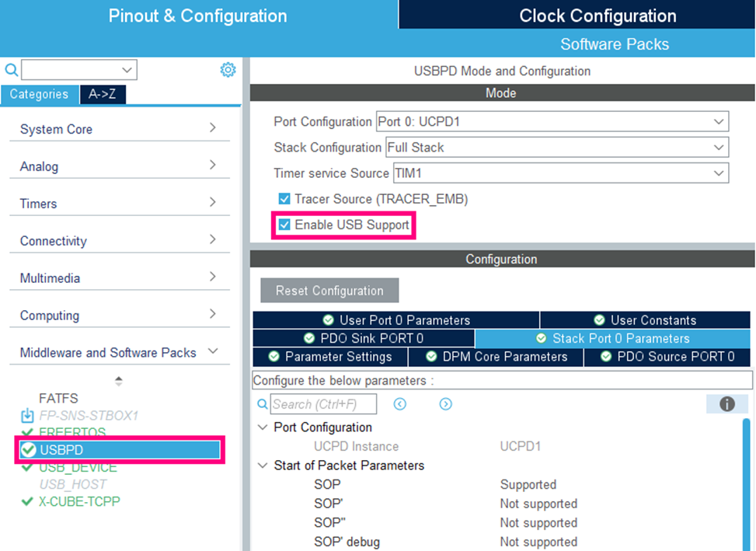Open the parameter information info icon
This screenshot has height=551, width=756.
(727, 403)
